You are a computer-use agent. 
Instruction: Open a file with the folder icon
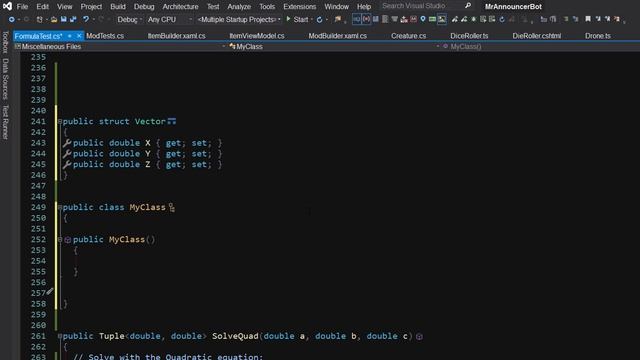point(54,20)
